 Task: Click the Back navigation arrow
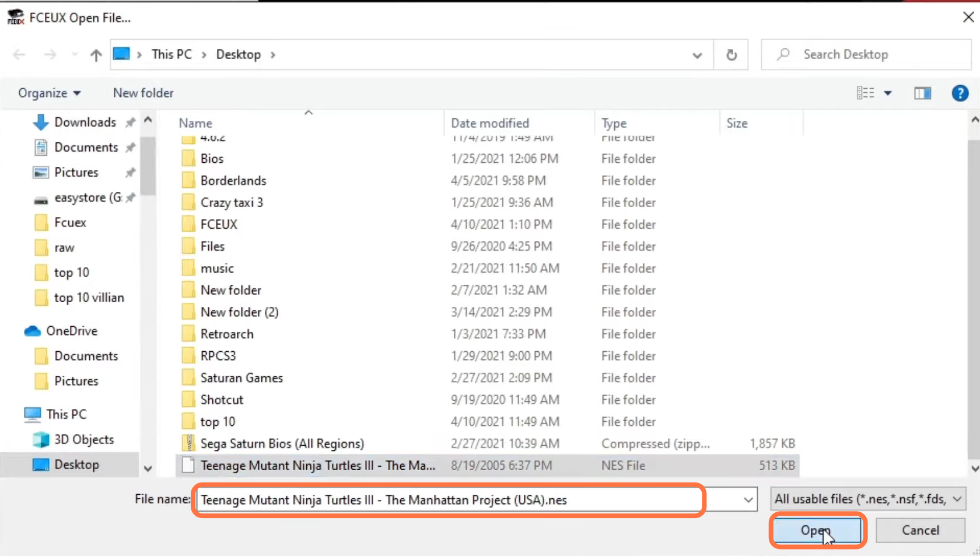pos(19,55)
